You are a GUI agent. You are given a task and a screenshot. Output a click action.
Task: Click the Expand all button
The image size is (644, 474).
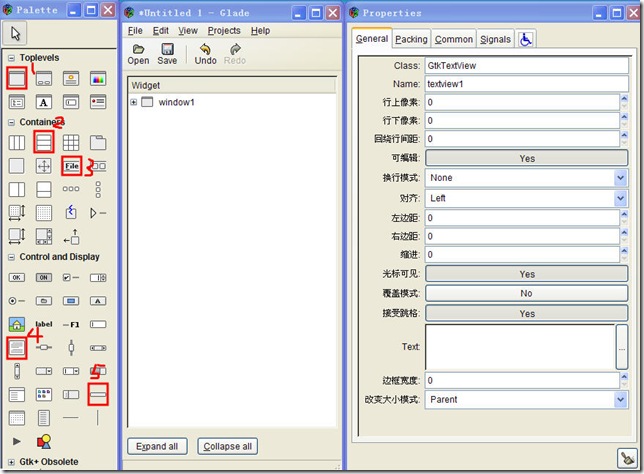[158, 446]
